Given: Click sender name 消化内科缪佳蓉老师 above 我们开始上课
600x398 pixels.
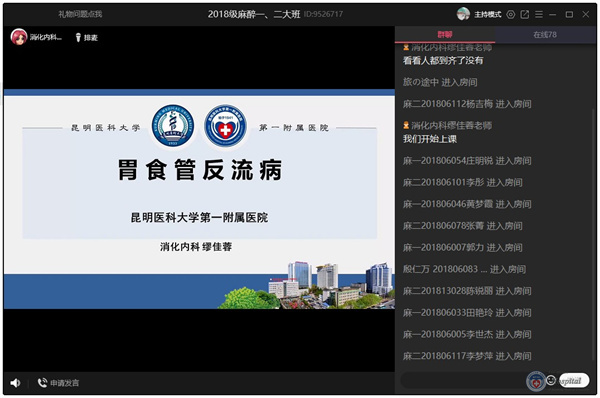Looking at the screenshot, I should [452, 126].
